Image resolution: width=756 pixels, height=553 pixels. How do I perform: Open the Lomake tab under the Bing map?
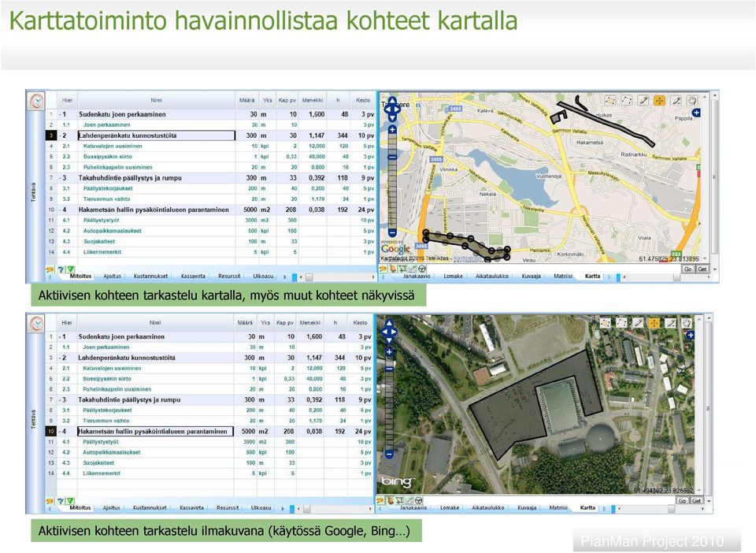[450, 507]
